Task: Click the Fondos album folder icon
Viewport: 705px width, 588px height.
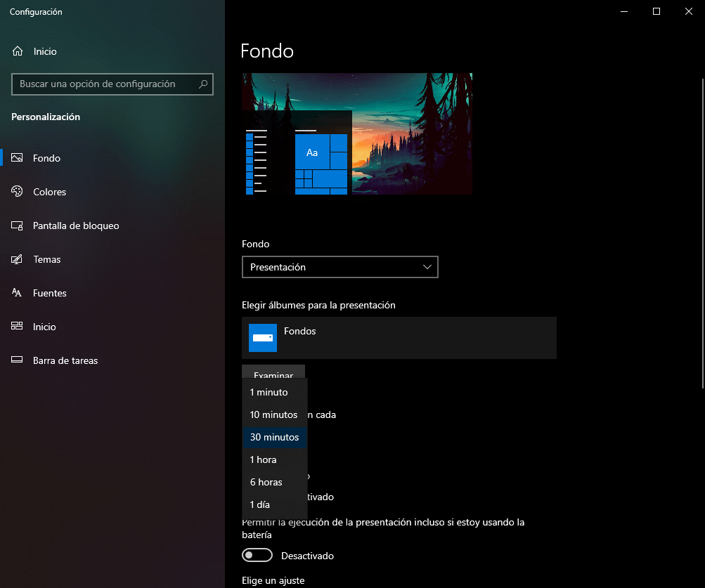Action: click(x=263, y=338)
